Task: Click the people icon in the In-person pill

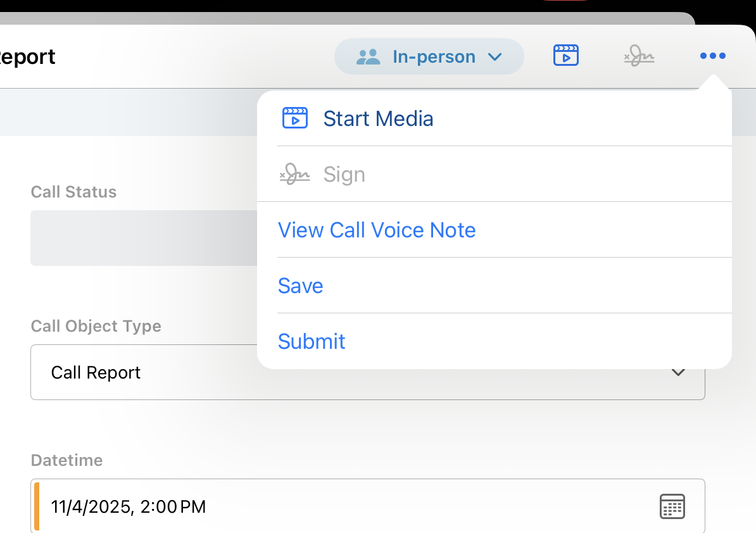Action: coord(368,57)
